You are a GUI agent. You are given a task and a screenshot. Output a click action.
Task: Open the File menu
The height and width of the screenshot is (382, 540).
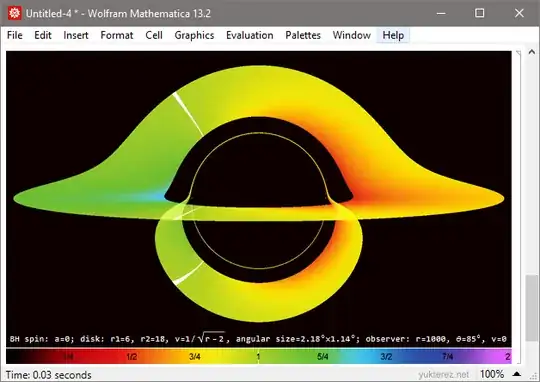pos(14,35)
